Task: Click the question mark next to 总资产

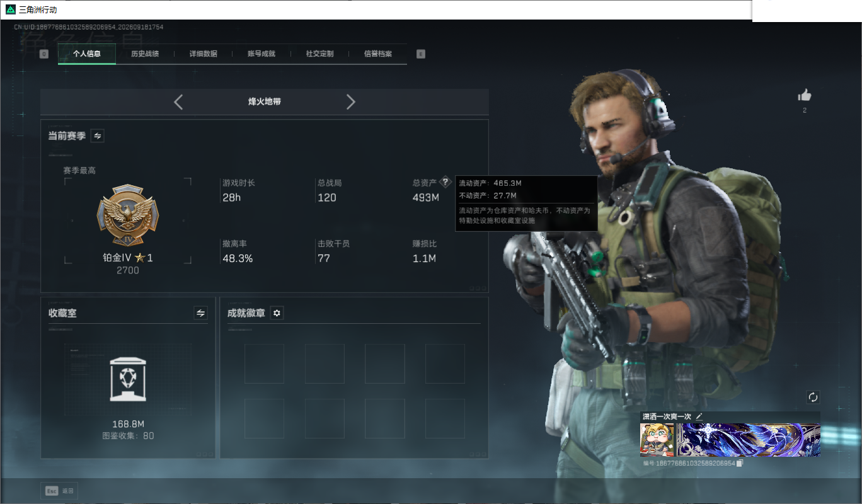Action: 445,182
